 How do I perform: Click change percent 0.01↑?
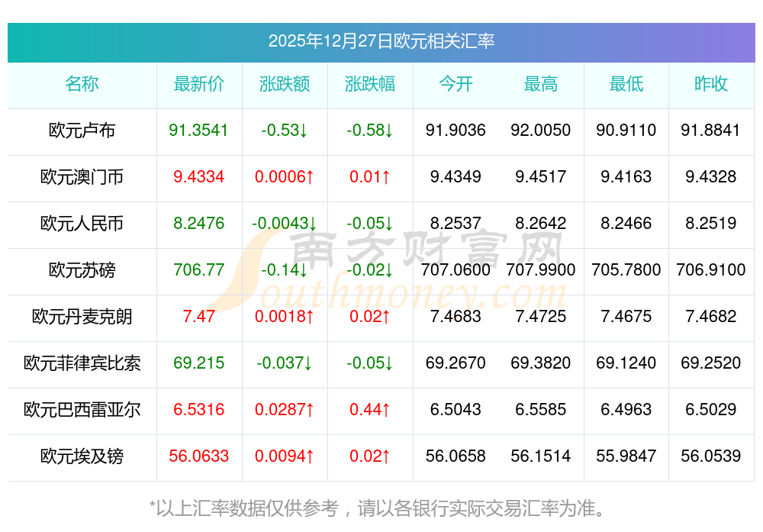pos(370,176)
